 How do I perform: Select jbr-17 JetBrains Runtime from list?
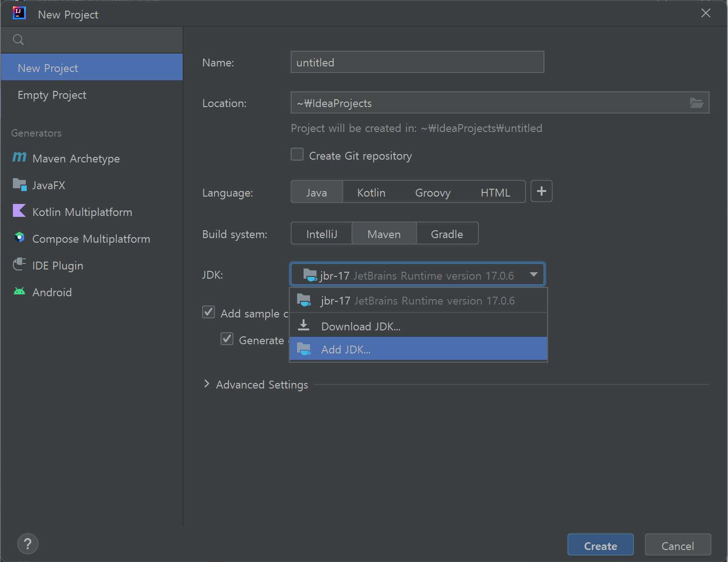click(x=418, y=300)
